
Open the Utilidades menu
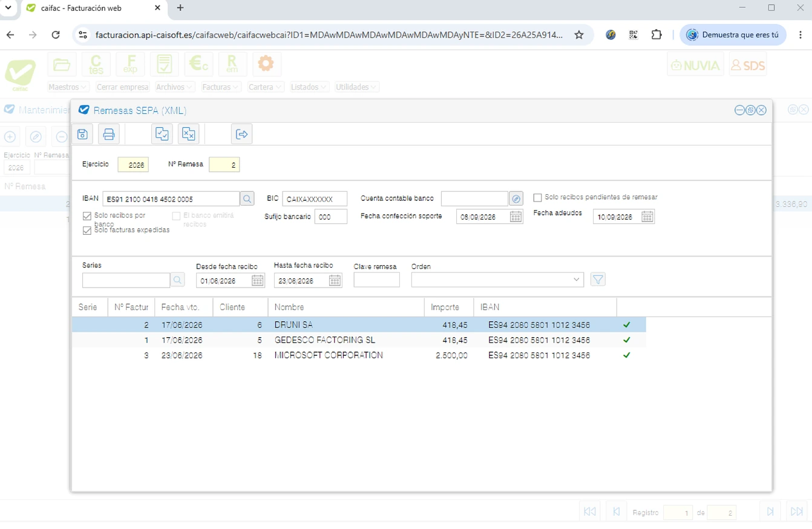click(357, 87)
